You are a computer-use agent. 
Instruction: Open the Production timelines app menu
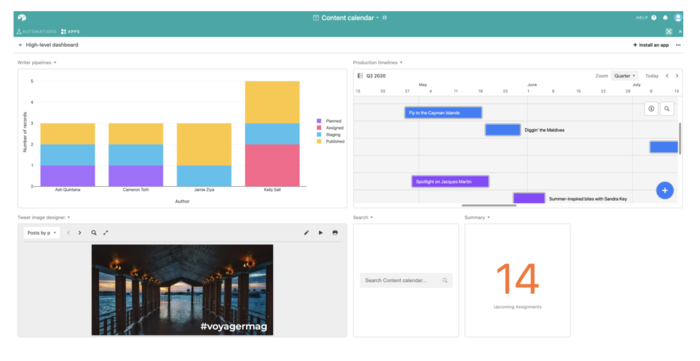(x=378, y=62)
